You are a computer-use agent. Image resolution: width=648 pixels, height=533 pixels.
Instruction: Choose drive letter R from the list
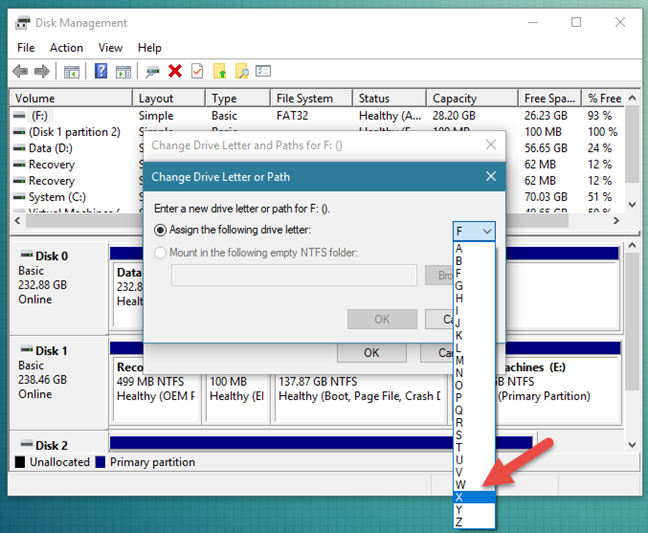pos(474,423)
